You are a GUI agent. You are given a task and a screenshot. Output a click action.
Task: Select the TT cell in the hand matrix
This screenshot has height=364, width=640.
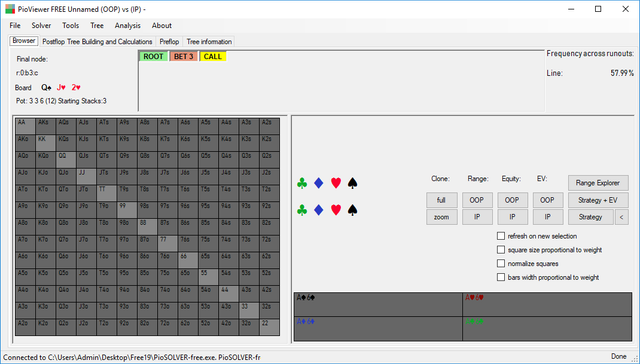[107, 193]
